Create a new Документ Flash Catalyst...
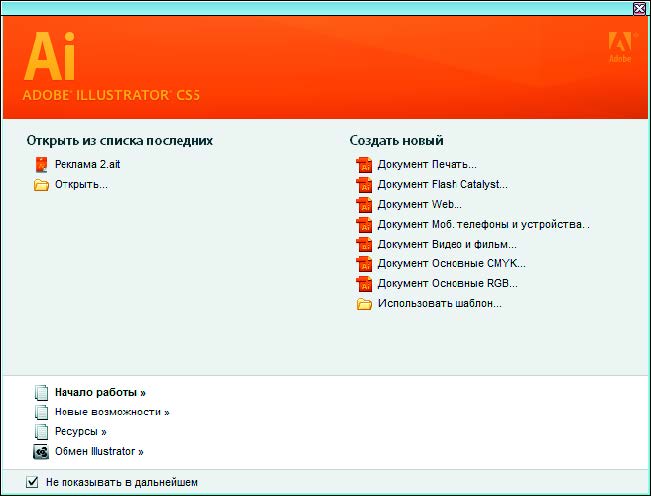This screenshot has width=651, height=496. [443, 184]
